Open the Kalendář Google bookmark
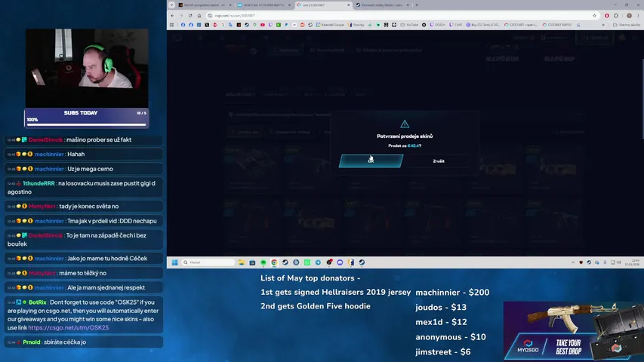The image size is (644, 362). [330, 25]
